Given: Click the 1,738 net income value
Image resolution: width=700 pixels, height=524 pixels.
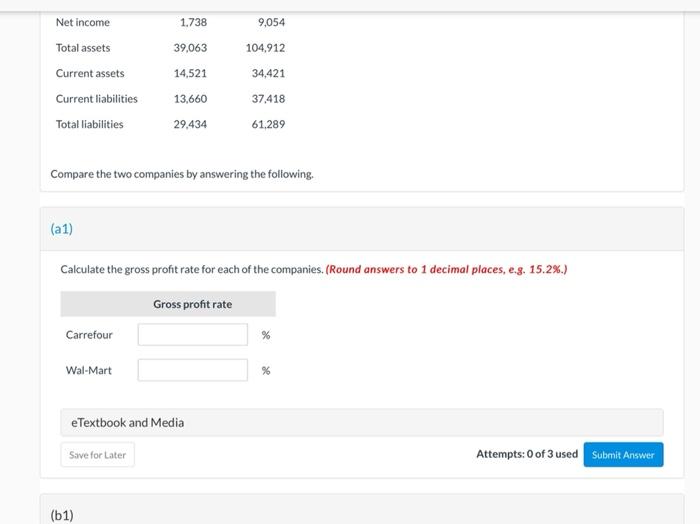Looking at the screenshot, I should click(193, 22).
